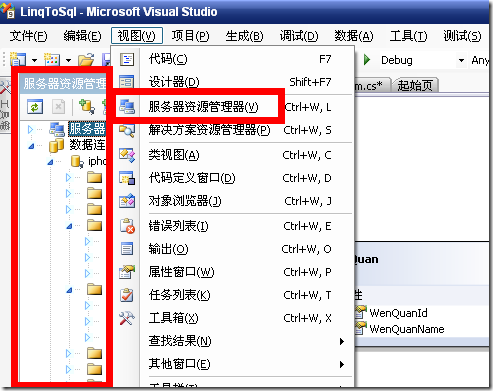The image size is (493, 391).
Task: Click the class view icon
Action: coord(127,155)
